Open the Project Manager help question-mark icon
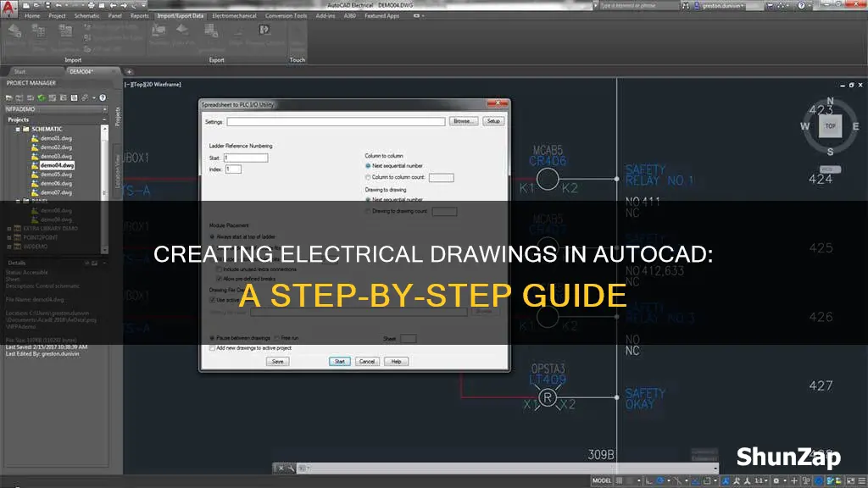The height and width of the screenshot is (488, 868). tap(103, 98)
